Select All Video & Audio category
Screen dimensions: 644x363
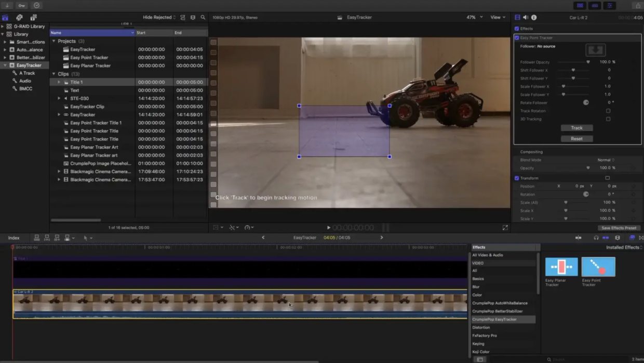coord(488,255)
